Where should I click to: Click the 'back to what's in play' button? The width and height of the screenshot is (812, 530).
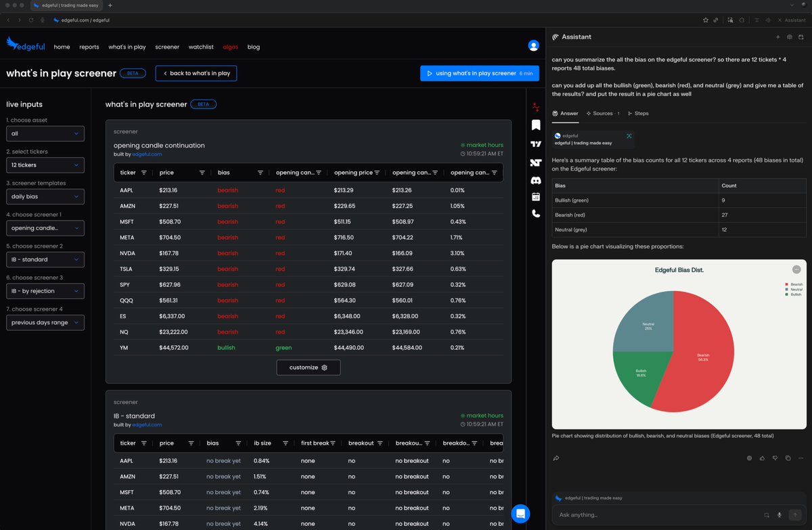pyautogui.click(x=196, y=73)
